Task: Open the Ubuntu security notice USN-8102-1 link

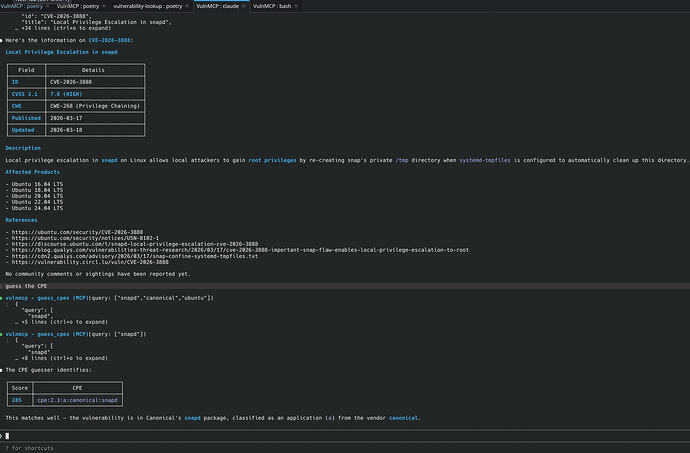Action: coord(80,238)
